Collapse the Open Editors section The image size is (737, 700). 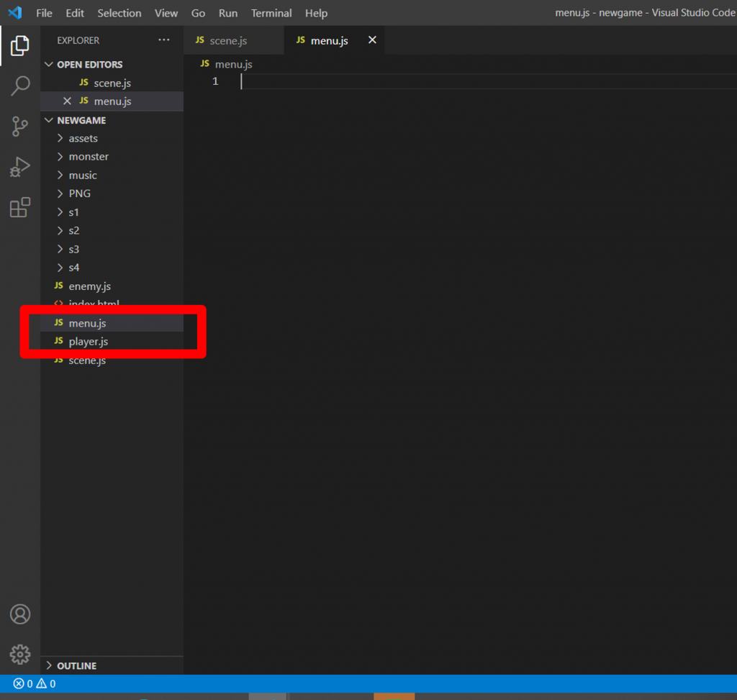tap(49, 64)
